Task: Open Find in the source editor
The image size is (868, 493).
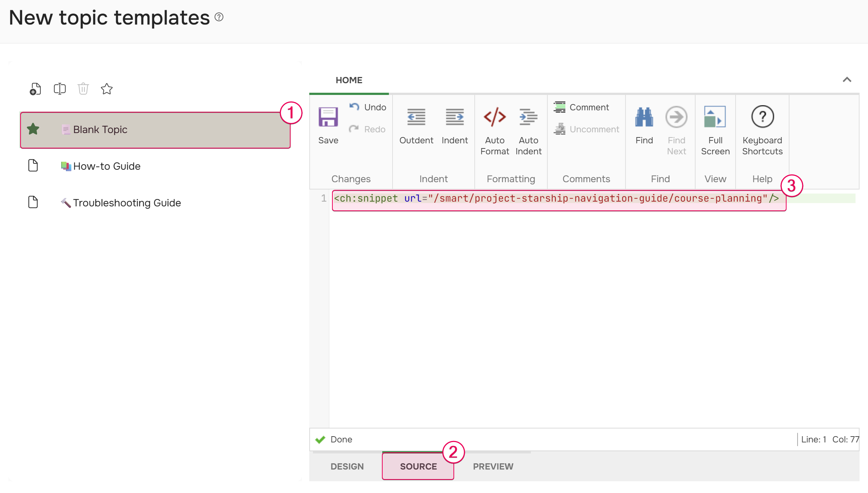Action: [x=644, y=125]
